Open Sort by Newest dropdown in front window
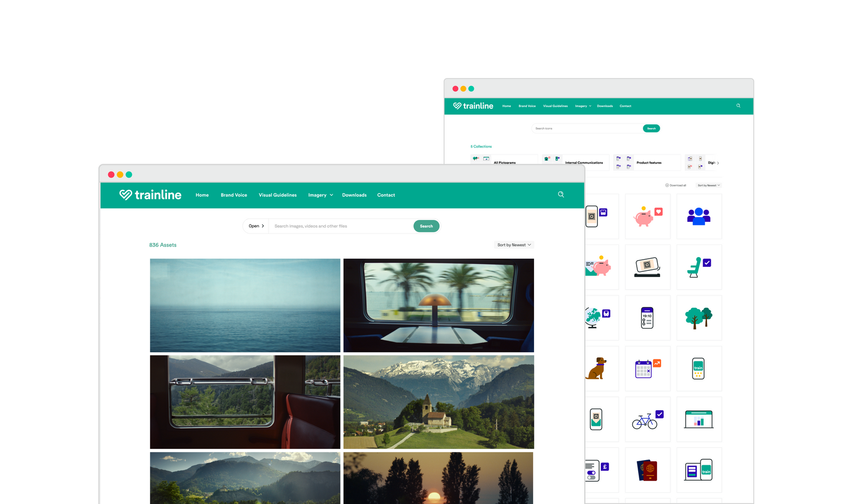 (x=514, y=245)
